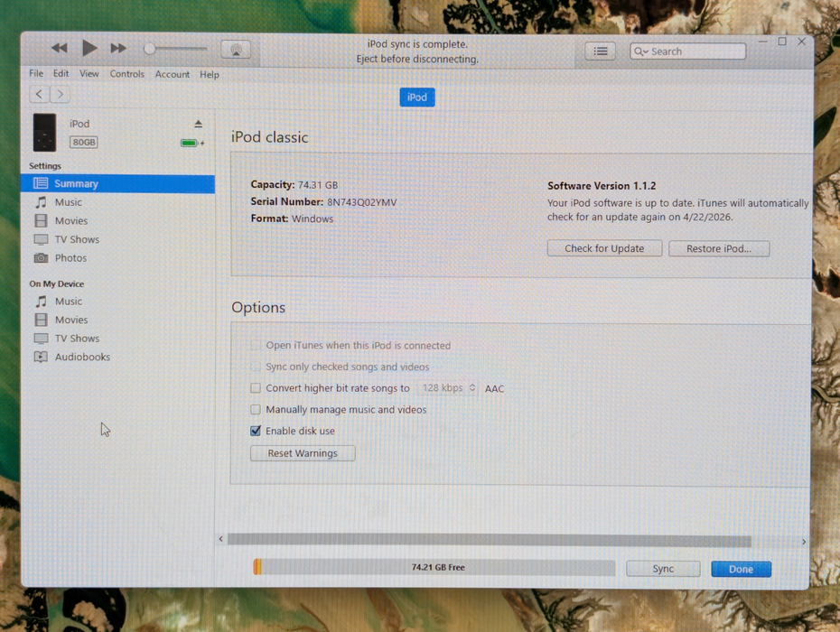
Task: Open the Account menu
Action: [172, 74]
